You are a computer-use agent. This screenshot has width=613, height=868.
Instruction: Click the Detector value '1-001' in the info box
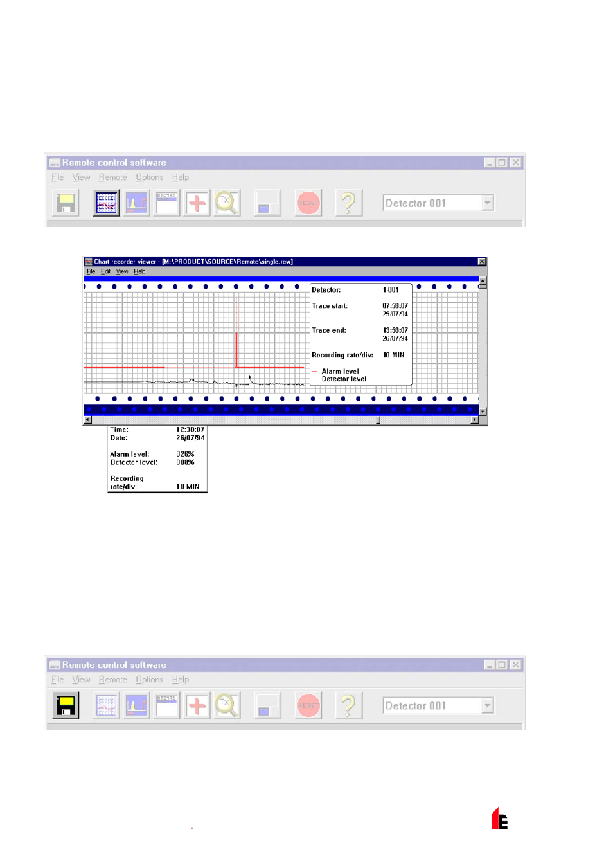pyautogui.click(x=391, y=290)
